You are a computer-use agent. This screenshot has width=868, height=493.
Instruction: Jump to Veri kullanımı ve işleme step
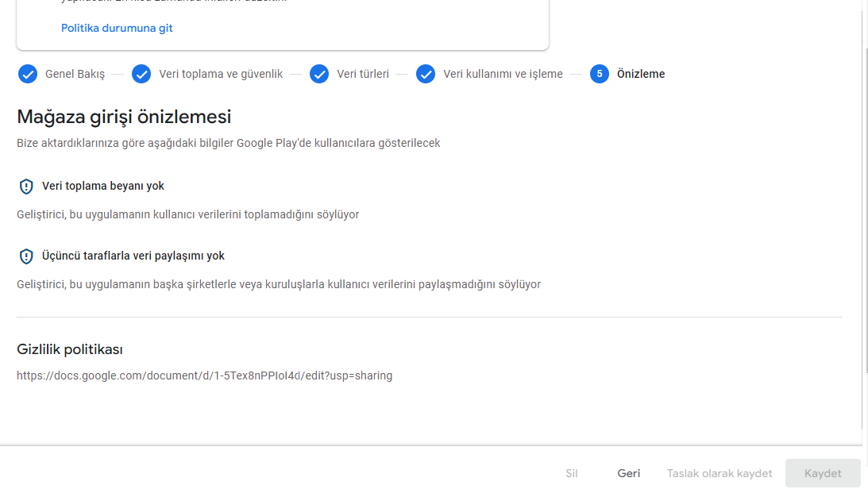[x=503, y=74]
